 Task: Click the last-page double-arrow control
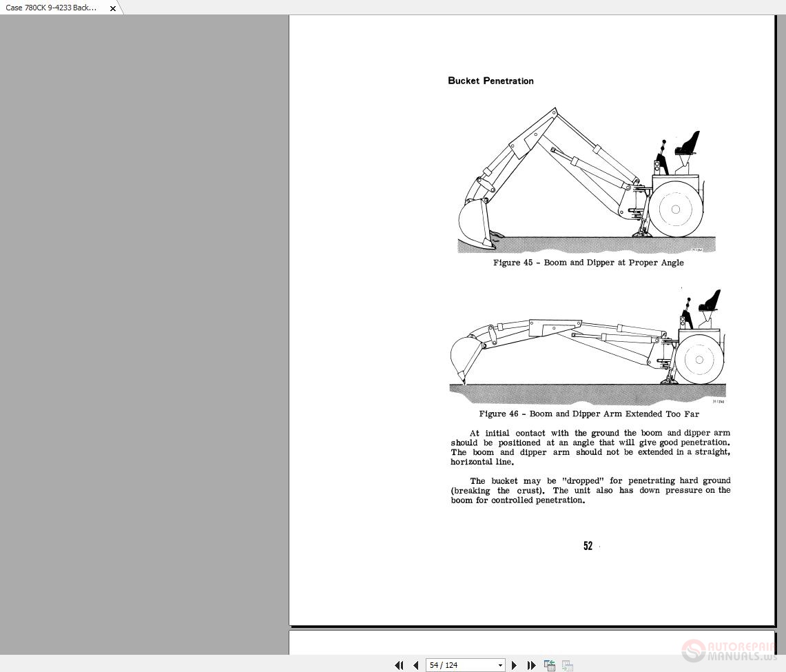(530, 665)
